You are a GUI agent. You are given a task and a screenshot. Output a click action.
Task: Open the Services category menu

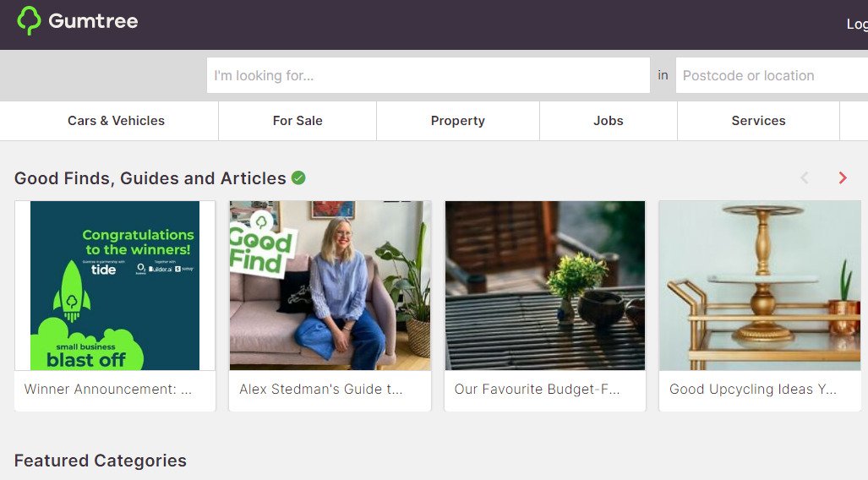758,121
